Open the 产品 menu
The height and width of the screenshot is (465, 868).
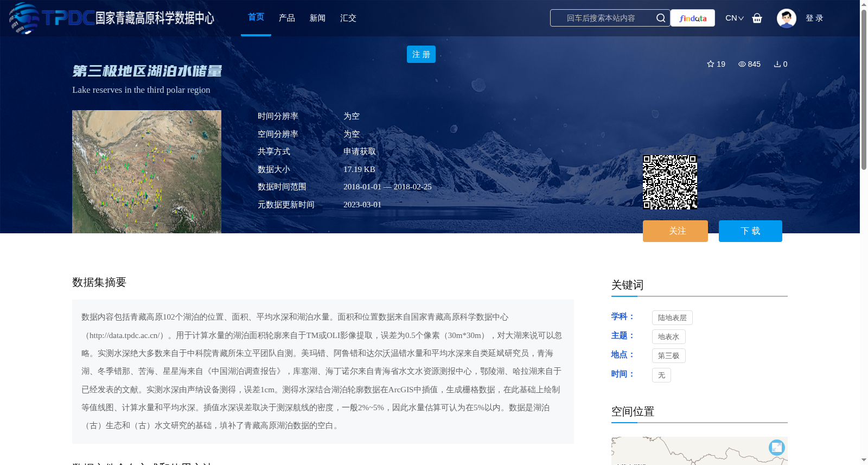pyautogui.click(x=287, y=18)
